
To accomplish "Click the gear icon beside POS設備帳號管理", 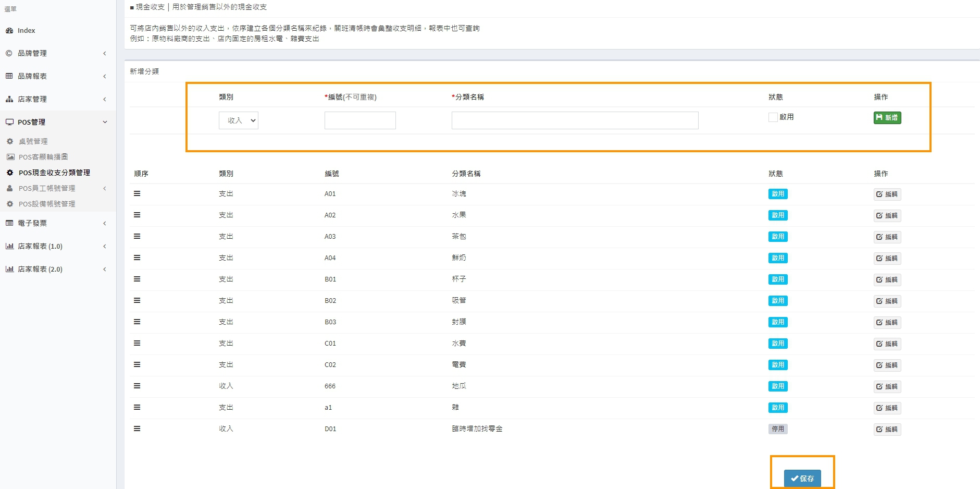I will coord(10,204).
